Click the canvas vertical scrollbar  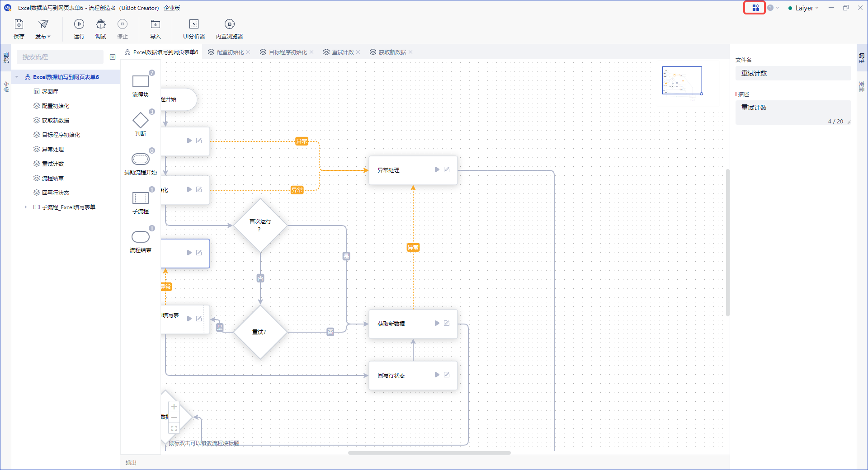(x=728, y=243)
